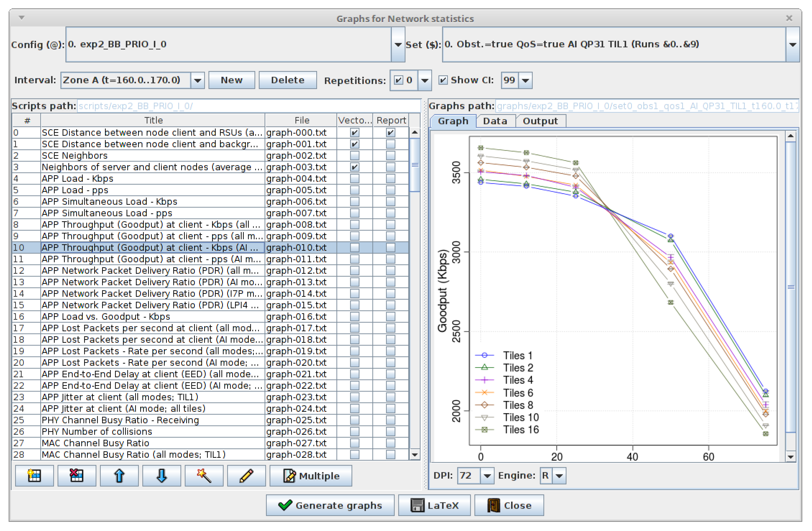Click the Multiple edit button

click(x=311, y=475)
